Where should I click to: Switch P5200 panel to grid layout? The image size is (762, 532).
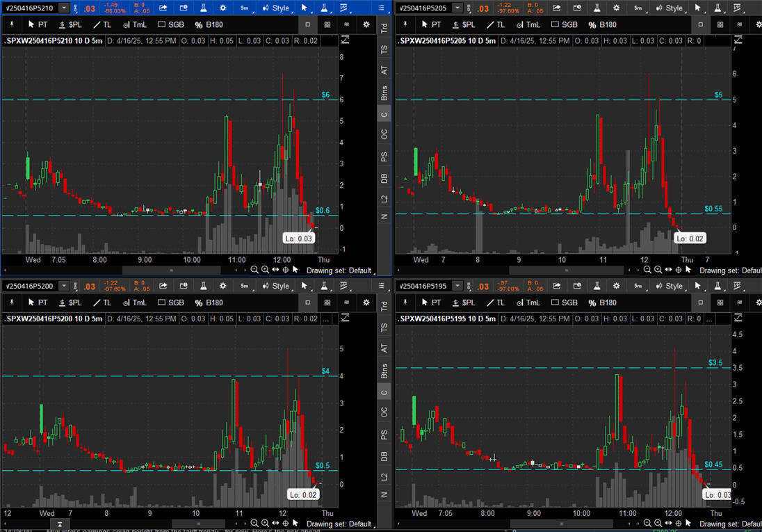pyautogui.click(x=327, y=303)
